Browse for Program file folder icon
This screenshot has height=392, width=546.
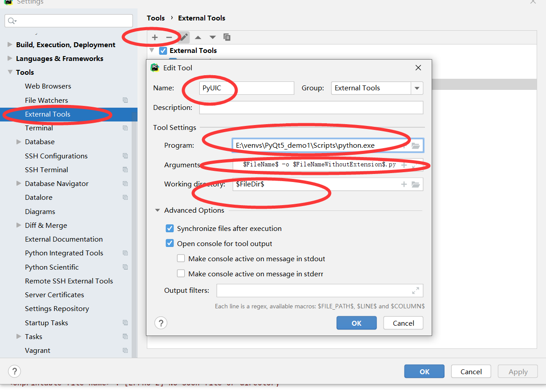416,145
